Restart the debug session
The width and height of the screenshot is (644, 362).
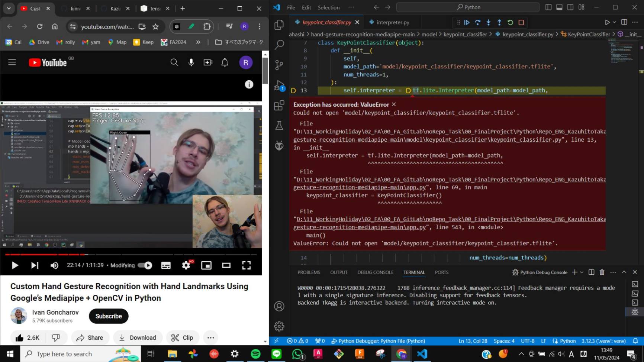510,22
